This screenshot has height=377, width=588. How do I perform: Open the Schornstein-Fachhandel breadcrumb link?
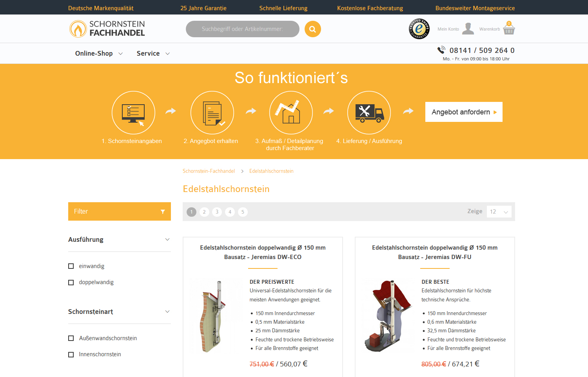pyautogui.click(x=209, y=171)
